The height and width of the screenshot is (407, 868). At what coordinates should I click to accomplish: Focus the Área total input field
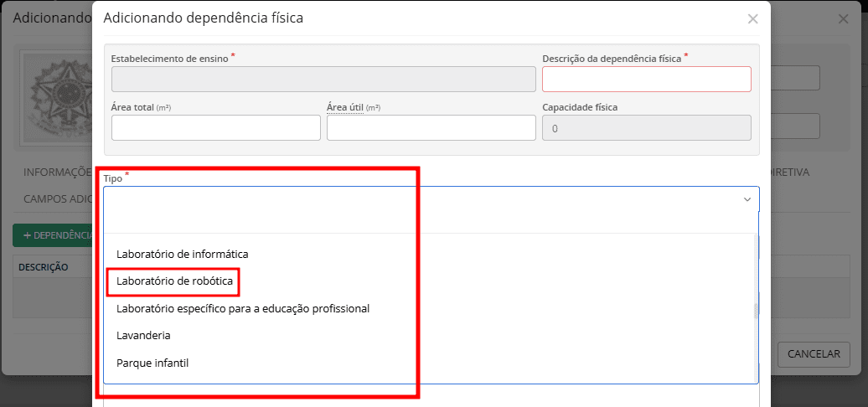tap(216, 128)
